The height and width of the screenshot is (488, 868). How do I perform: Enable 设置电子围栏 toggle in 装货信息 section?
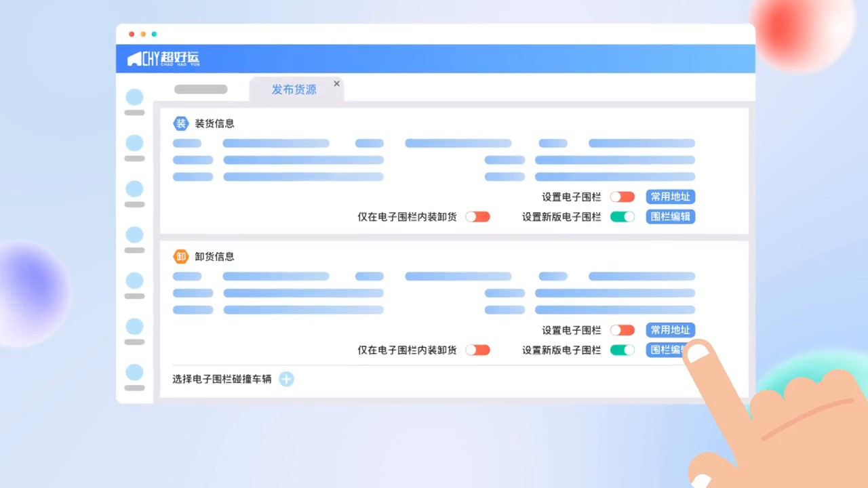coord(622,197)
